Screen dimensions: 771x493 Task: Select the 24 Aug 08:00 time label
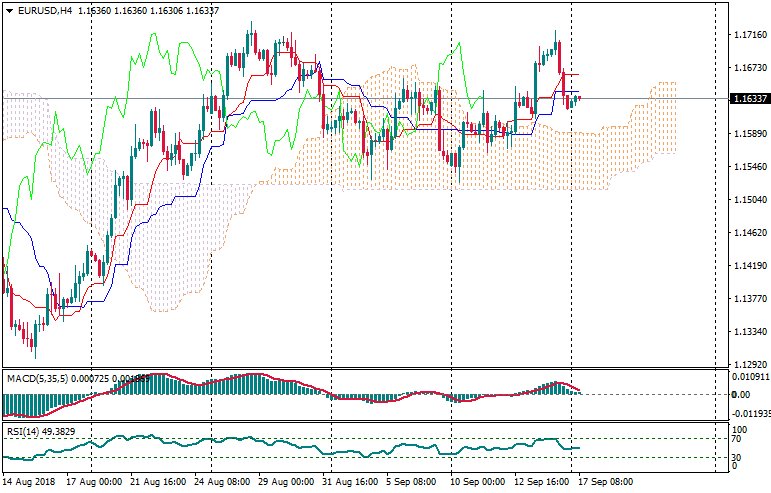click(x=223, y=481)
